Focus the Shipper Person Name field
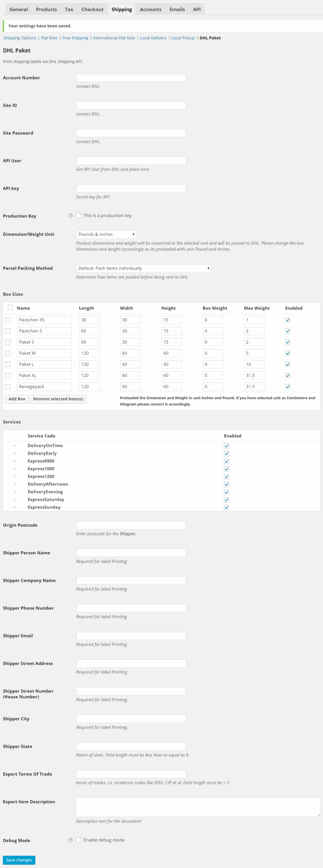 131,553
